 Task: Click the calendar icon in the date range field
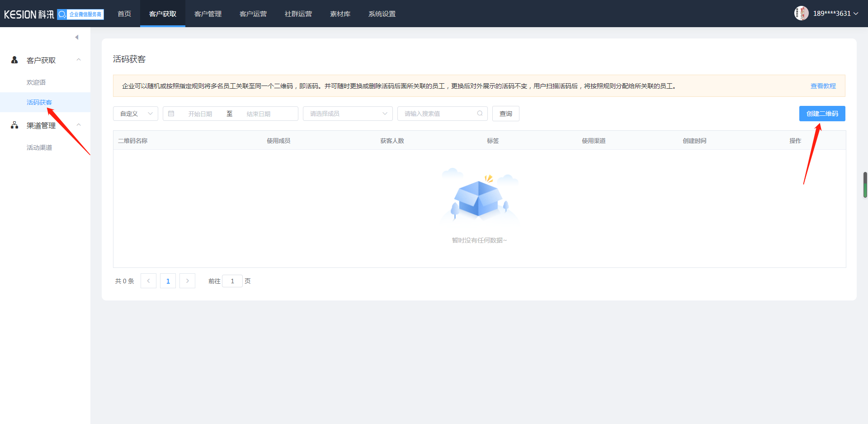pyautogui.click(x=171, y=114)
